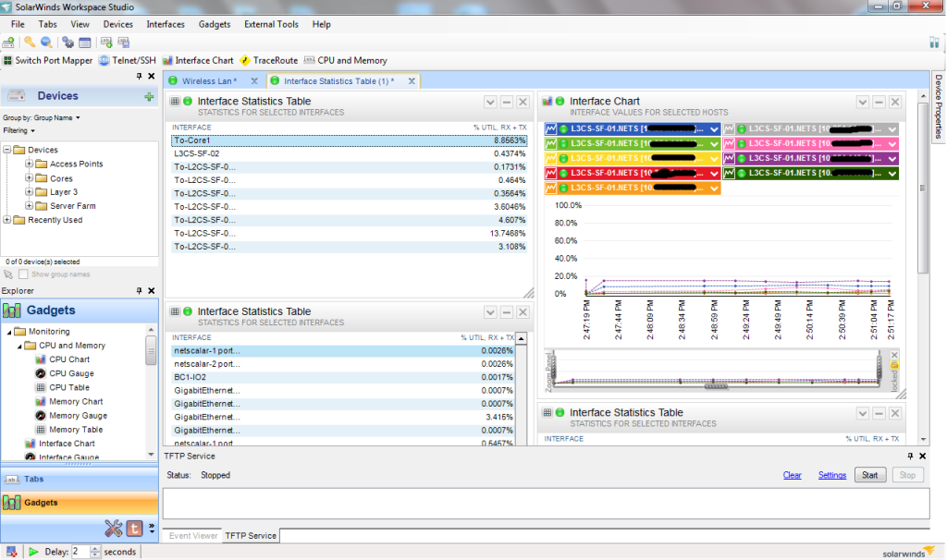This screenshot has width=947, height=560.
Task: Toggle the locked padlock in Zoom Panel
Action: 894,364
